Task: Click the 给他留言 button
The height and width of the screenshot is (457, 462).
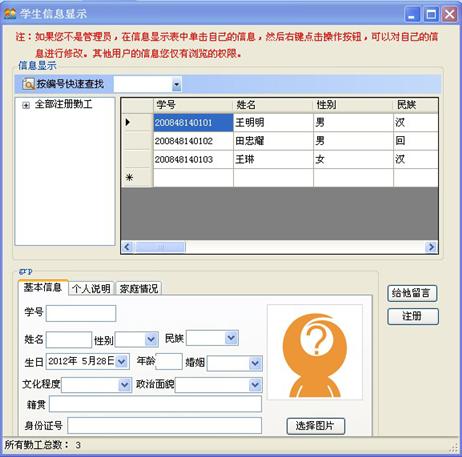Action: [412, 293]
